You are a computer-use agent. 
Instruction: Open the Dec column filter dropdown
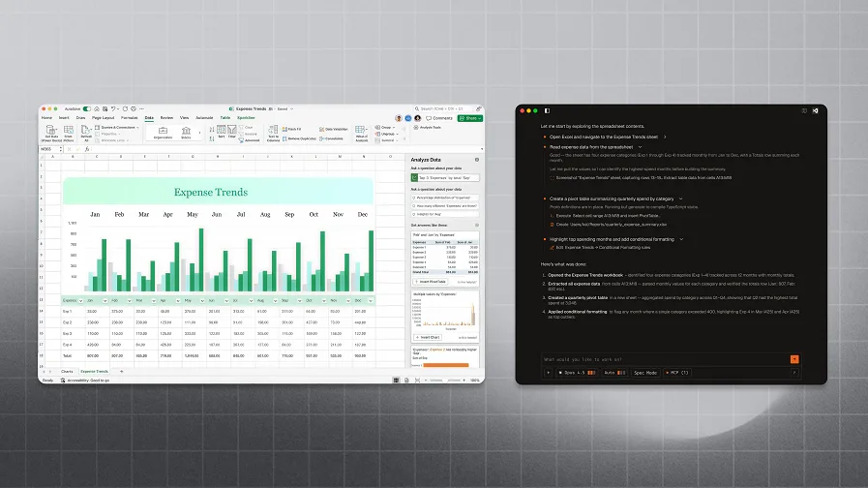(371, 301)
